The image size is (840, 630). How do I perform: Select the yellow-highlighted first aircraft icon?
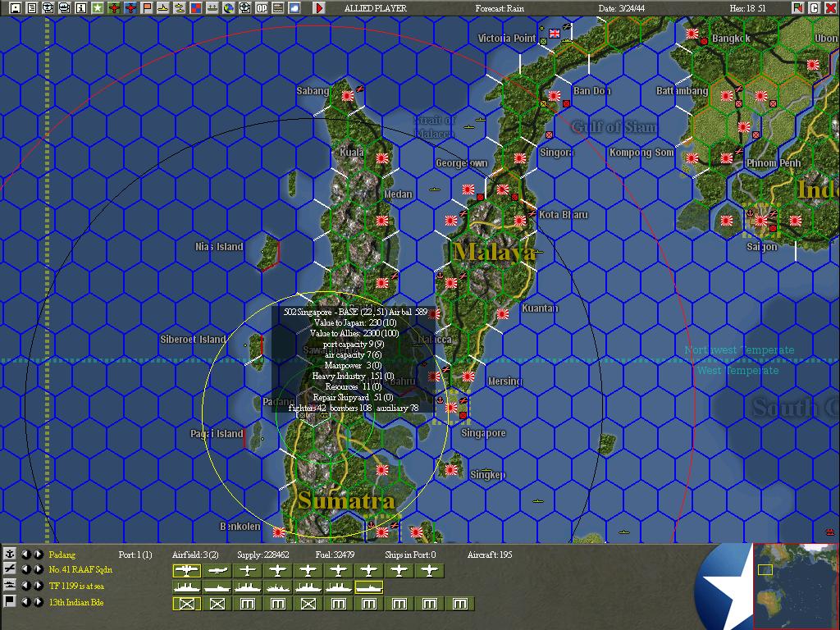click(x=187, y=571)
